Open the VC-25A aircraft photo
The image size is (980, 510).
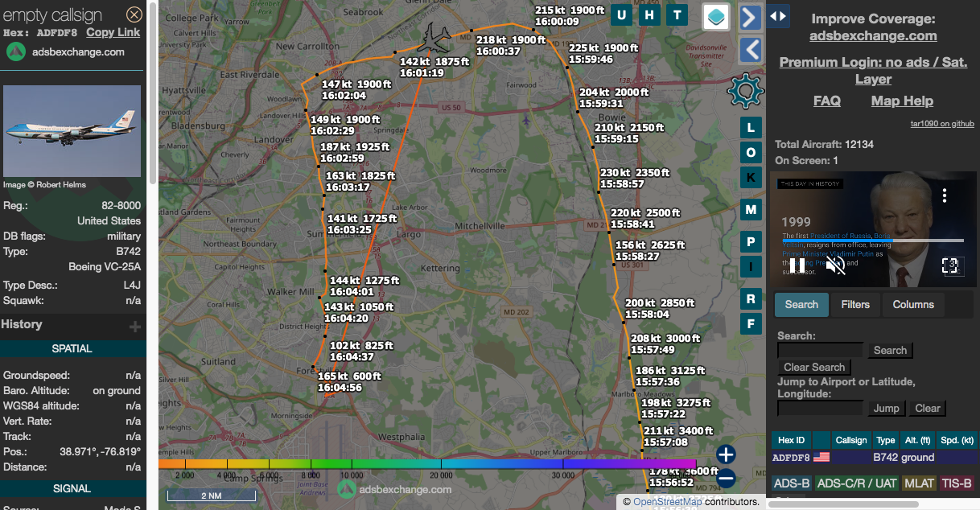[x=72, y=131]
